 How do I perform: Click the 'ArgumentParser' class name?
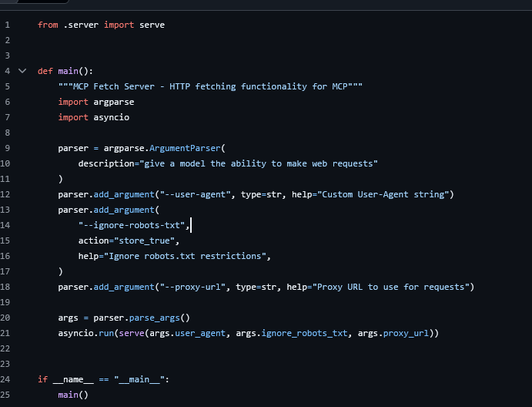click(x=185, y=148)
